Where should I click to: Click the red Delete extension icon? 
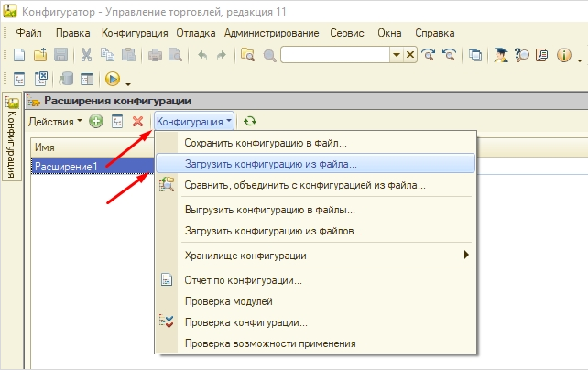[x=137, y=121]
